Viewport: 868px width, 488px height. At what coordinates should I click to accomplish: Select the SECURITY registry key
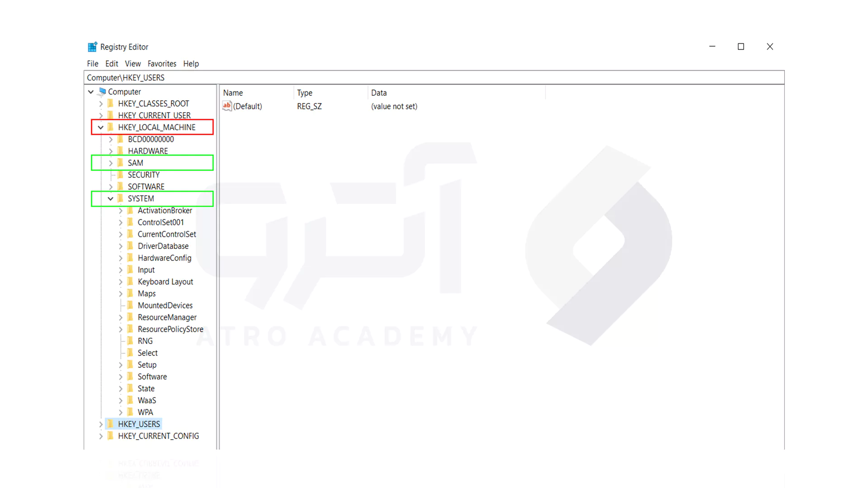coord(144,174)
